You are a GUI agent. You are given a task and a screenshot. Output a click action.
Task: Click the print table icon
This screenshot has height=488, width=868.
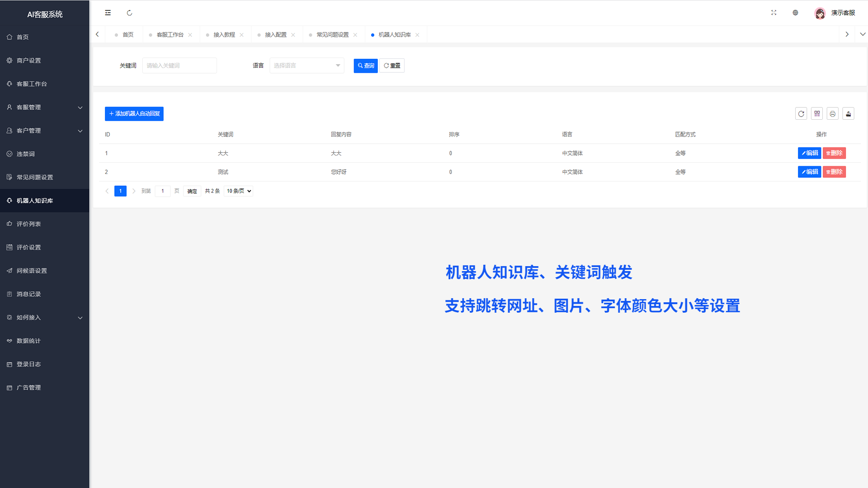(832, 114)
